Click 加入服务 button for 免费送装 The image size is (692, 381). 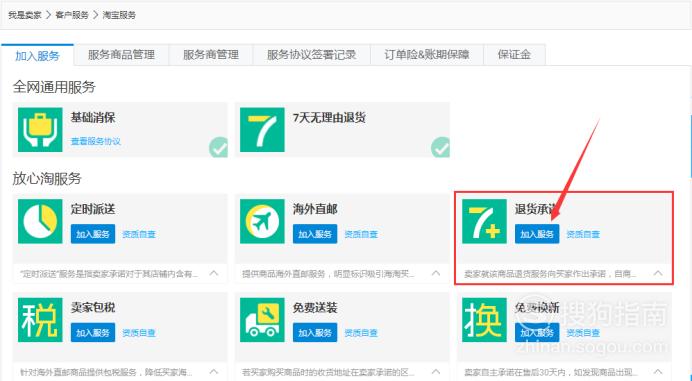315,332
